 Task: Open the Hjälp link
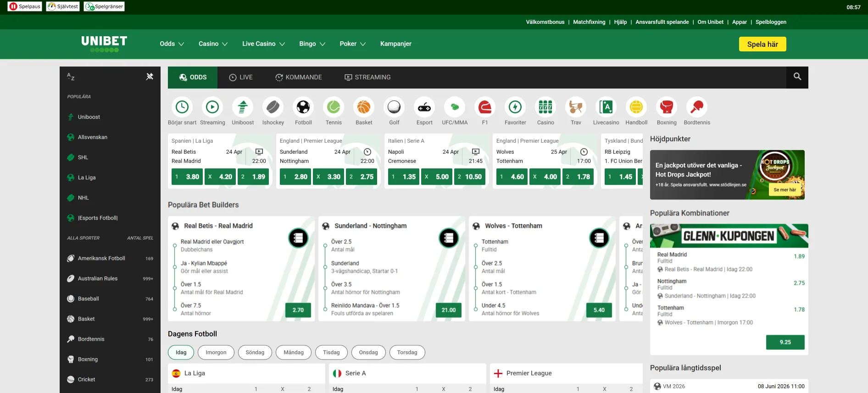tap(620, 22)
